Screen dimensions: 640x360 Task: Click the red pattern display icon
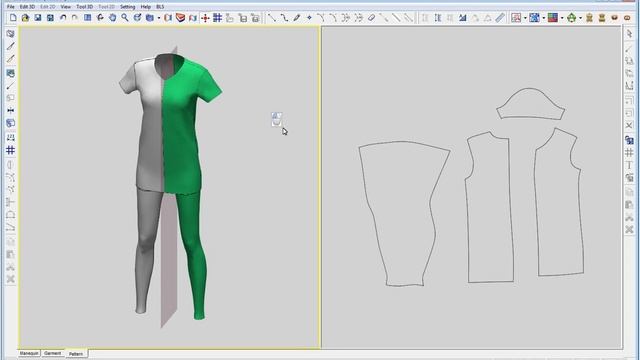point(516,18)
